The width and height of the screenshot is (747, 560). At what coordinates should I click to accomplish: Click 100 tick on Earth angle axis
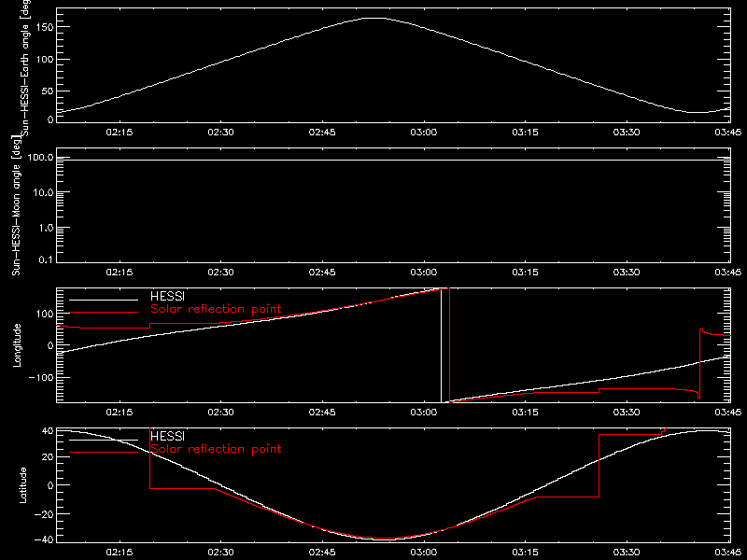(44, 59)
